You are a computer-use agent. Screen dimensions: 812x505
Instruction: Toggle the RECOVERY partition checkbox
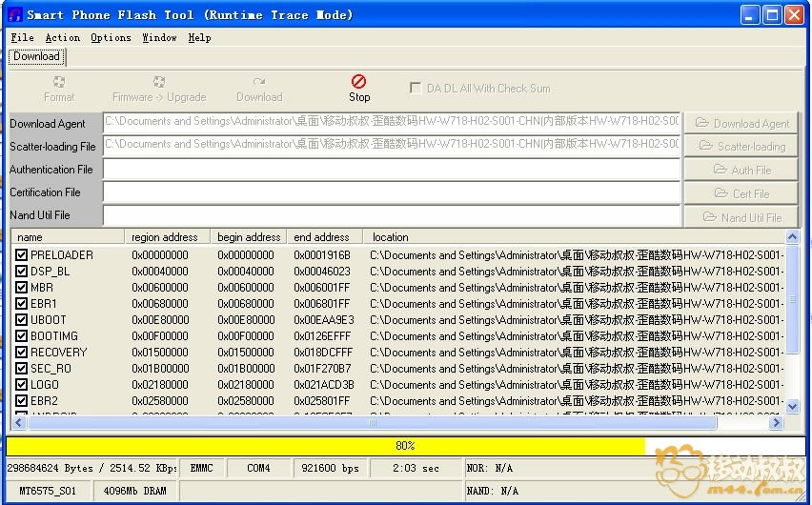(22, 353)
